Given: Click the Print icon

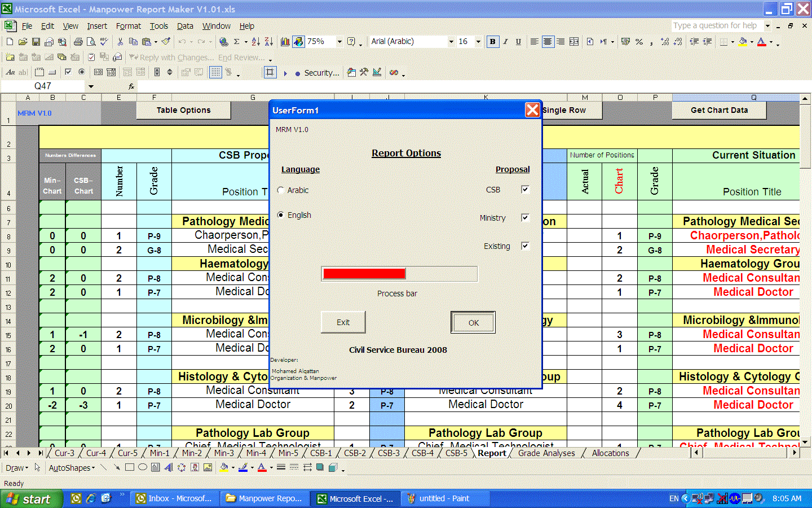Looking at the screenshot, I should (x=78, y=42).
